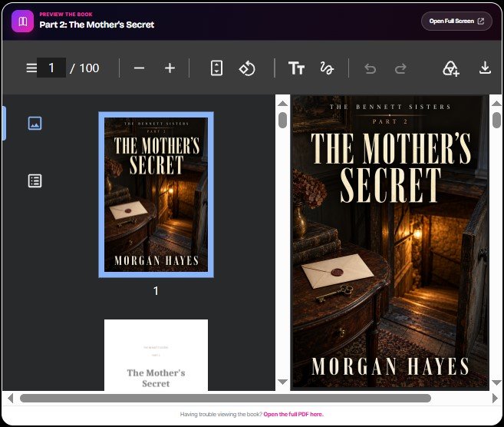Image resolution: width=504 pixels, height=427 pixels.
Task: Click the thumbnail panel scroll down arrow
Action: [x=282, y=382]
